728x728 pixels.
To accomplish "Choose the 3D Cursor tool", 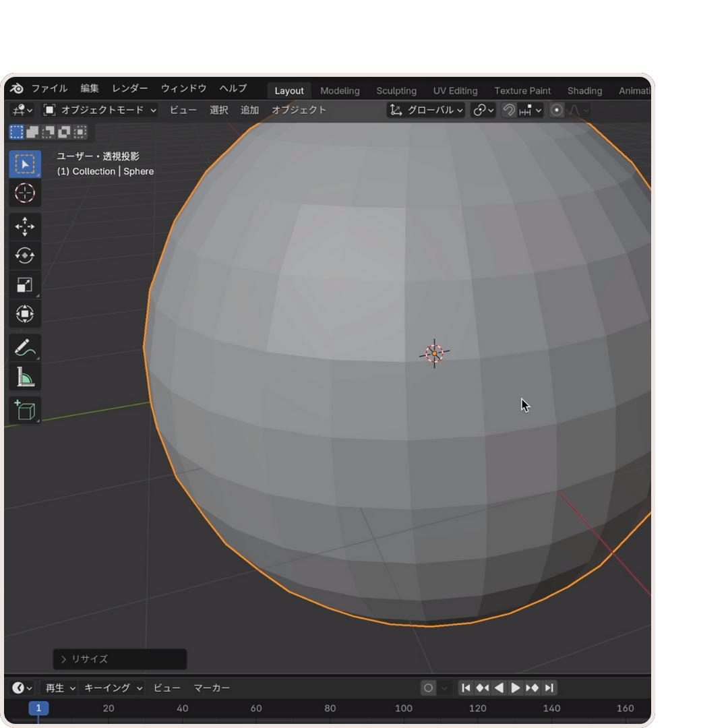I will point(25,193).
